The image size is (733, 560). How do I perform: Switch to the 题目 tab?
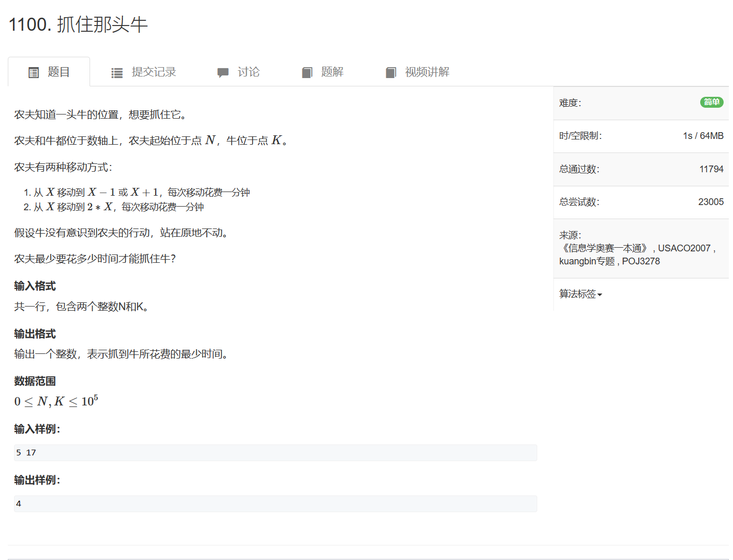pyautogui.click(x=49, y=72)
